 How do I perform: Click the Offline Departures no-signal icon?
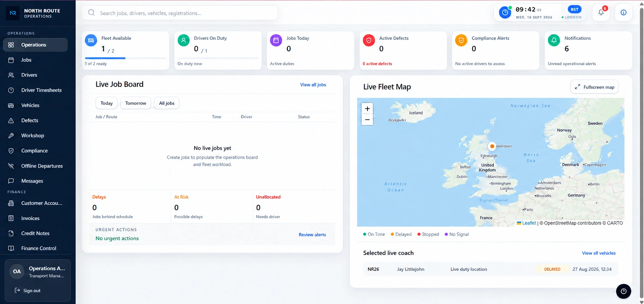pyautogui.click(x=11, y=166)
